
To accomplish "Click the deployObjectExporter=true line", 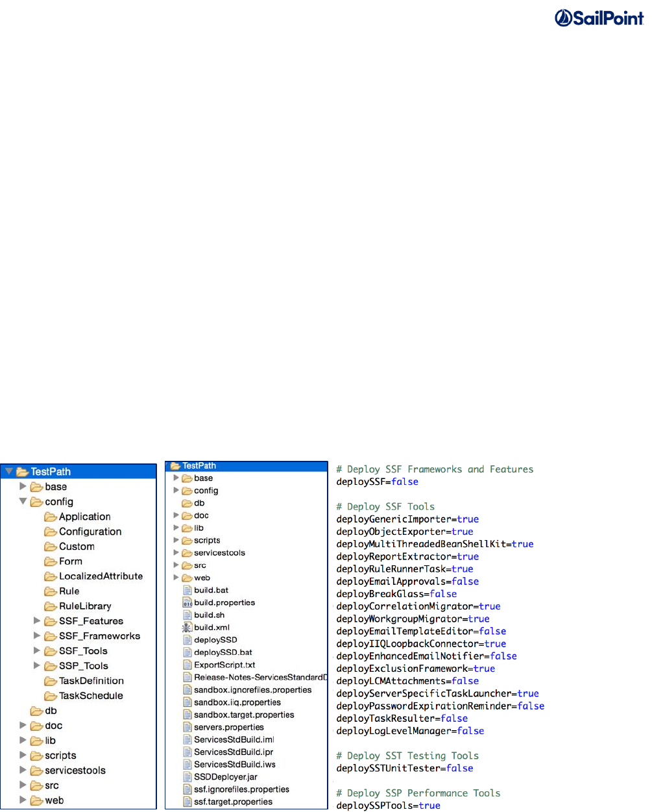I will [405, 532].
